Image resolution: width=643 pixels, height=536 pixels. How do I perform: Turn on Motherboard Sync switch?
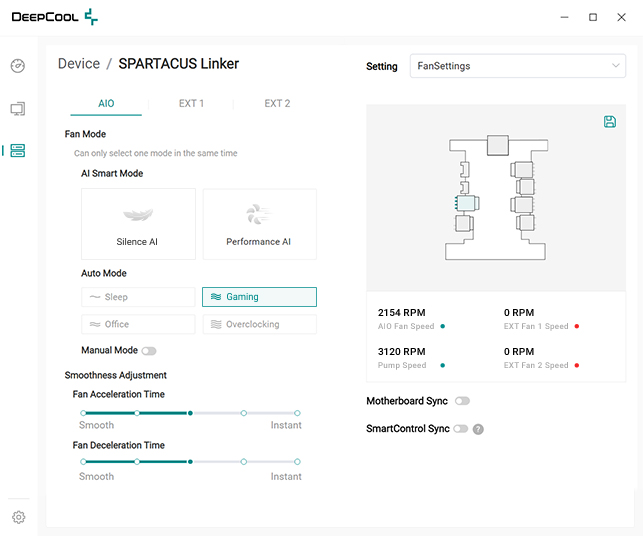[x=462, y=401]
